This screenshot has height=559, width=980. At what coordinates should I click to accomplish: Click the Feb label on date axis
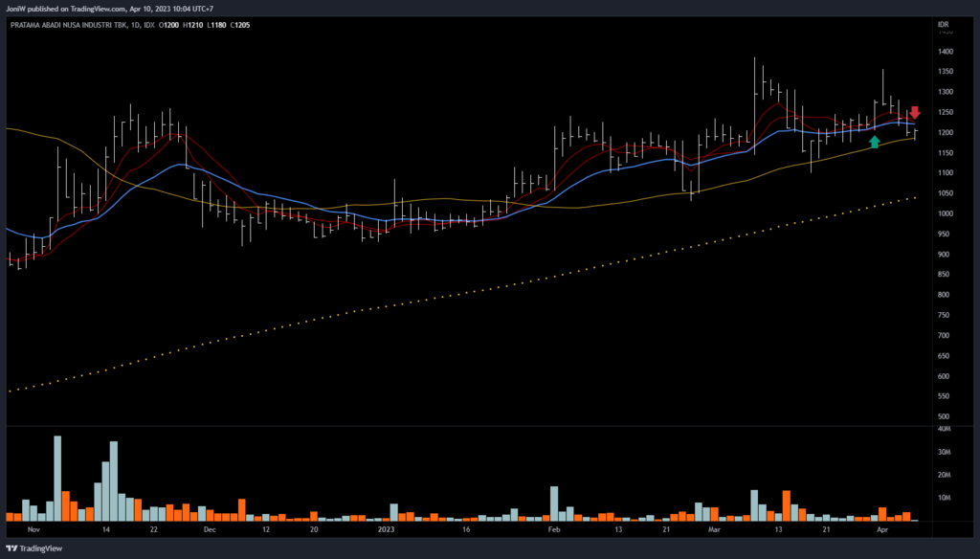click(553, 528)
